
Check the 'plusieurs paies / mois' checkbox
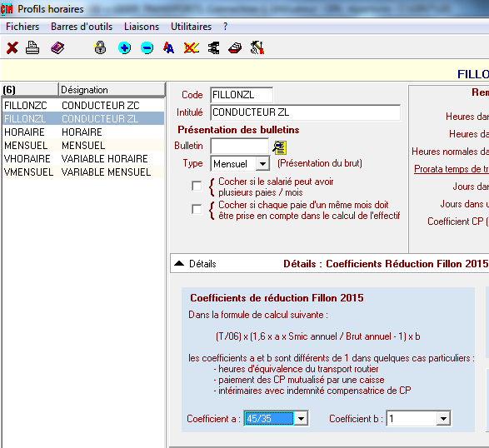pyautogui.click(x=197, y=187)
